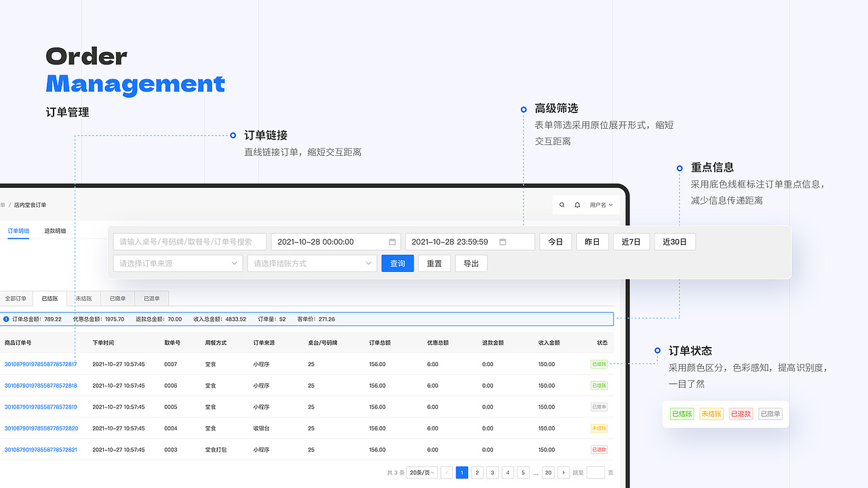Switch to the 订单明细 tab
Screen dimensions: 868x488
(x=18, y=231)
